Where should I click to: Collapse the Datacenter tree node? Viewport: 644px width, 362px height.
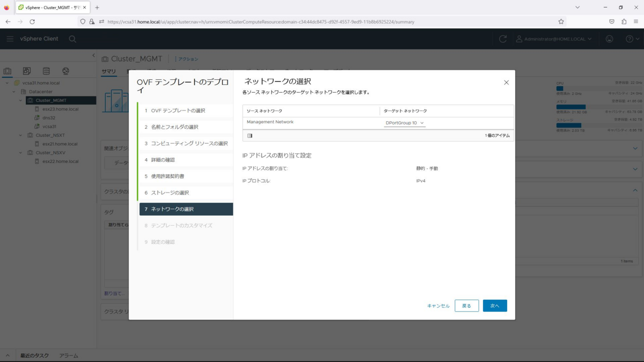coord(14,92)
